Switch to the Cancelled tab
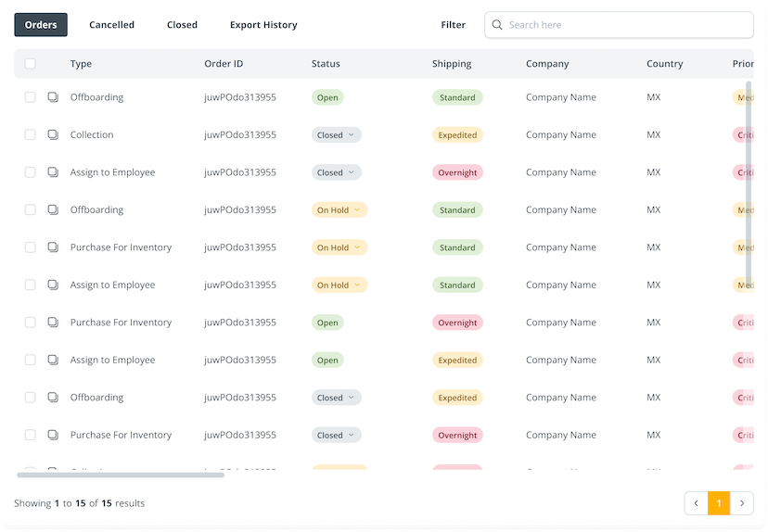 111,25
